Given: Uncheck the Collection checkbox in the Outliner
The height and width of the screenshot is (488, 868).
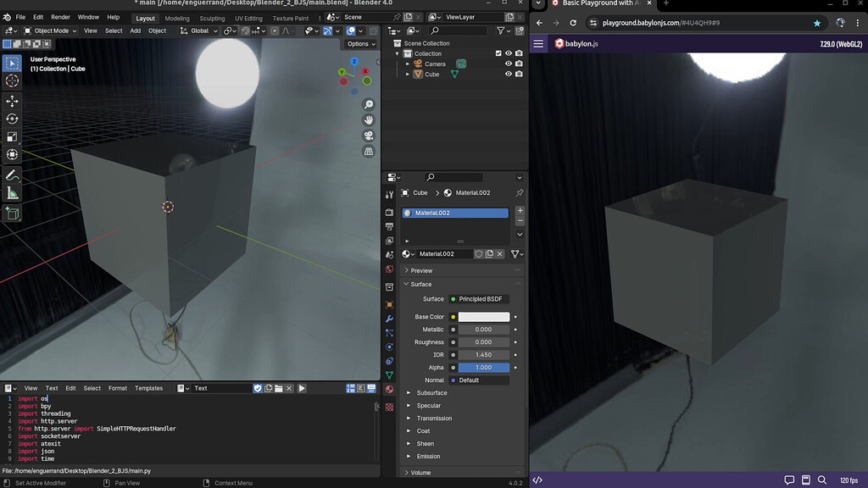Looking at the screenshot, I should pyautogui.click(x=498, y=53).
